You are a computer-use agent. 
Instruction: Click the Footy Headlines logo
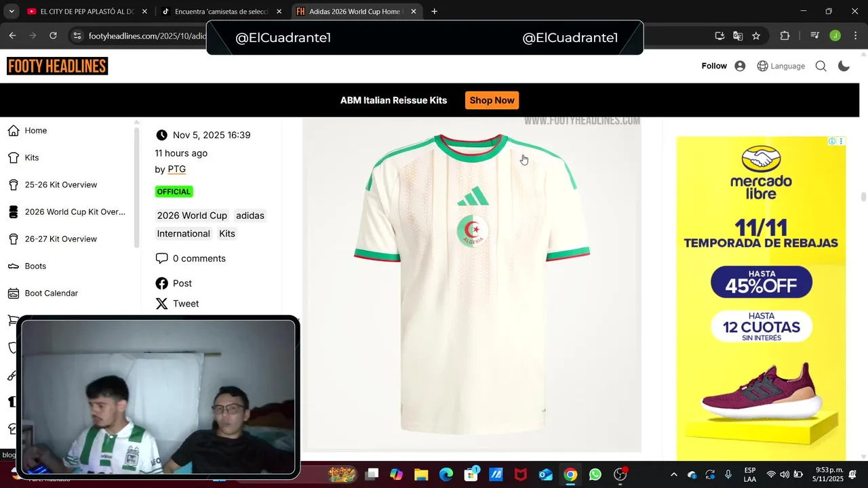[58, 66]
